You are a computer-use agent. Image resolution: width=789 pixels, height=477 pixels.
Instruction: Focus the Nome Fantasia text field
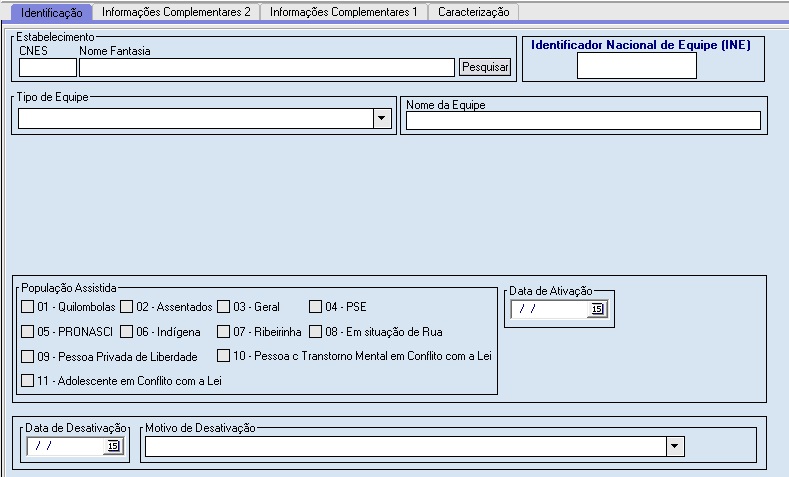tap(267, 67)
